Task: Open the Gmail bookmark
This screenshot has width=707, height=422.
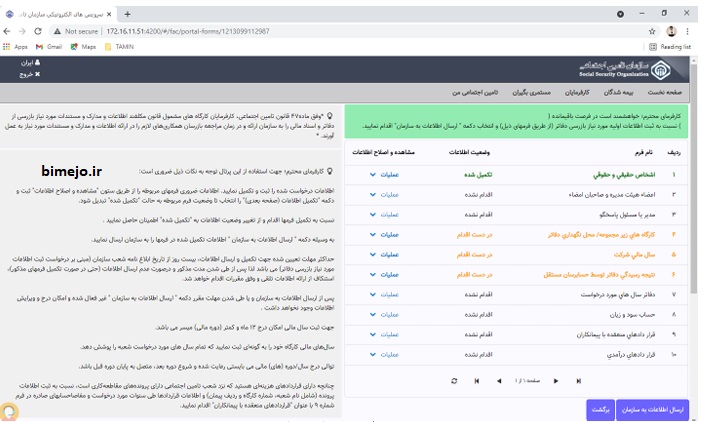Action: 49,46
